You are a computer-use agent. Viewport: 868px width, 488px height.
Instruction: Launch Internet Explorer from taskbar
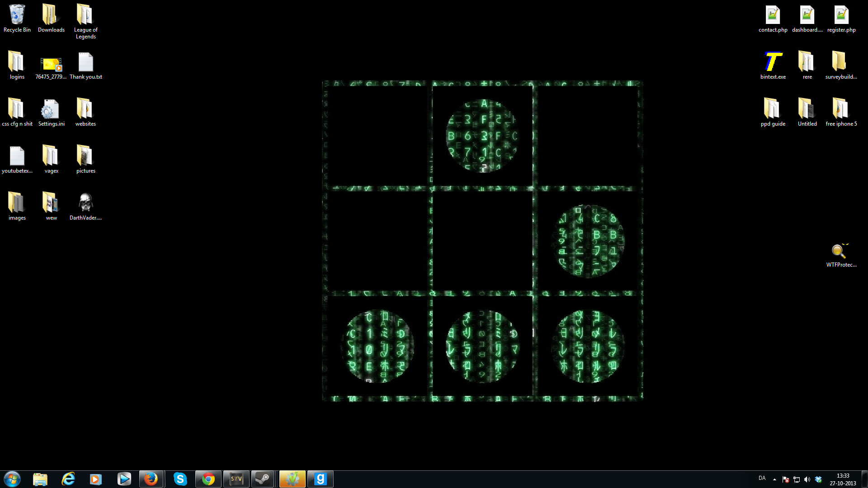68,479
